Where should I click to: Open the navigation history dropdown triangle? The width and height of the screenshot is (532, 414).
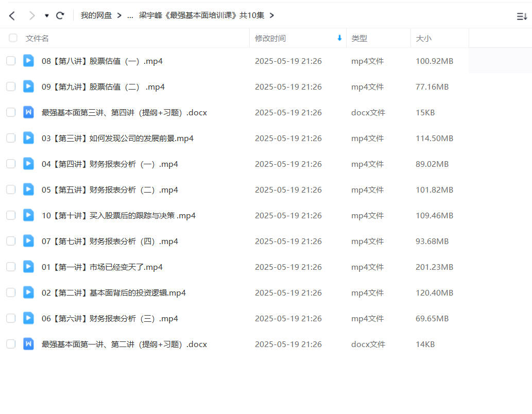(46, 15)
